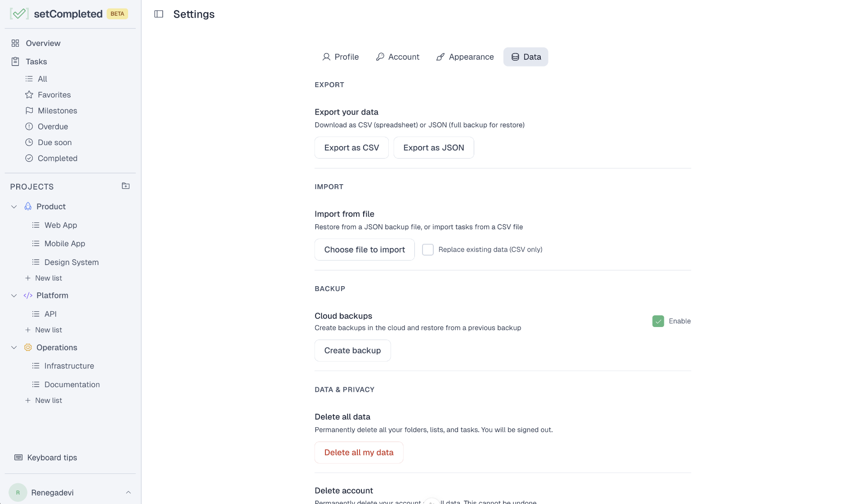This screenshot has height=504, width=863.
Task: Click the sidebar toggle icon beside Settings
Action: click(x=158, y=14)
